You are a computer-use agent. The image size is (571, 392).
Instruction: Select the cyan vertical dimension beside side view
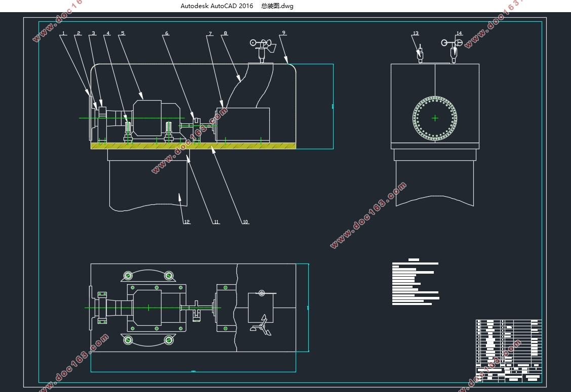click(333, 106)
